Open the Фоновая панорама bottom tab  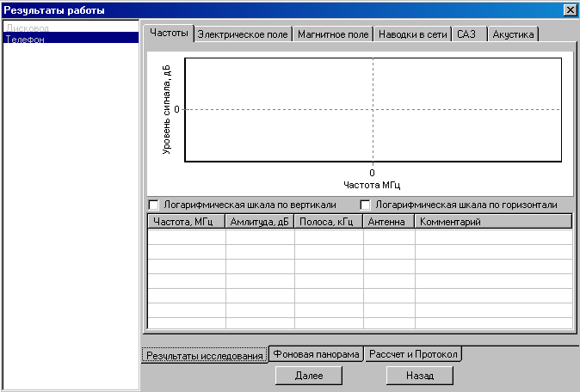[x=316, y=354]
